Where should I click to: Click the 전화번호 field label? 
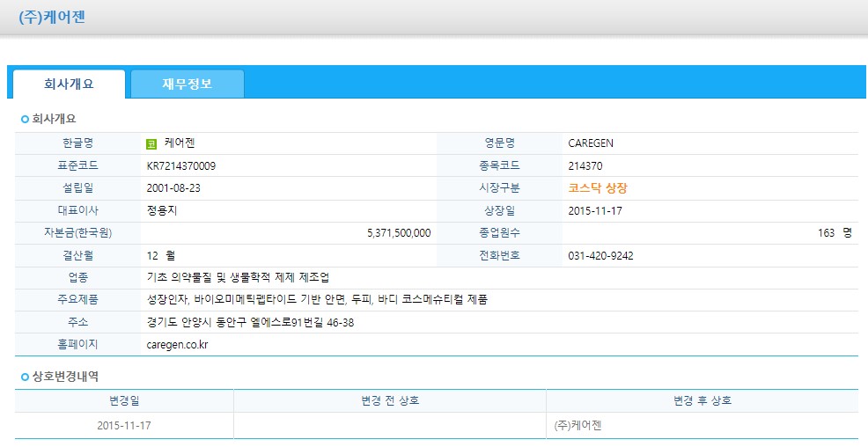(500, 255)
